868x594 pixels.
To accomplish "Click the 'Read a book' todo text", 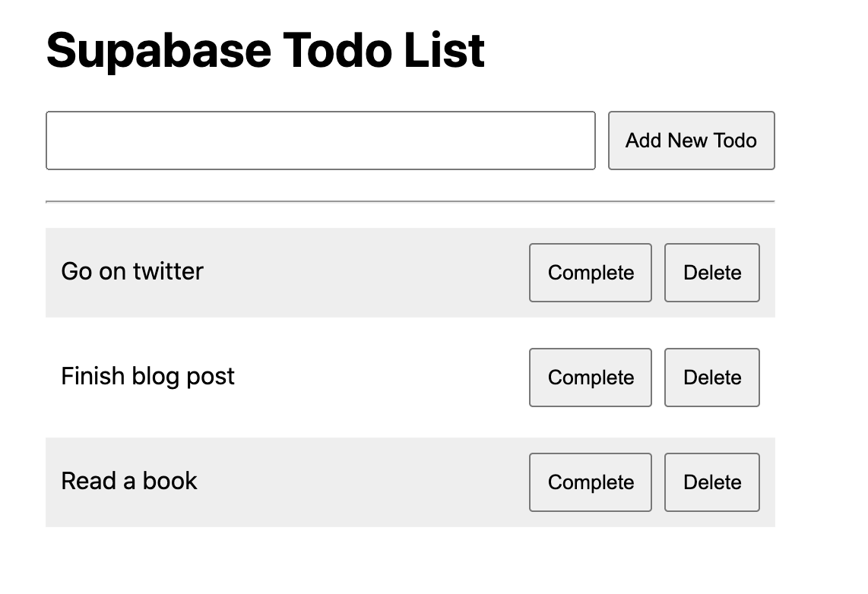I will [x=129, y=481].
